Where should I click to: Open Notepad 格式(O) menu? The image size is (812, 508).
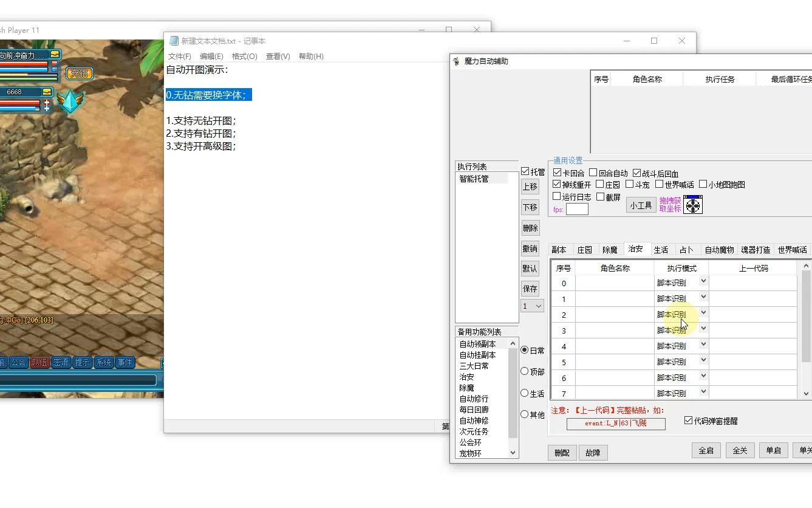tap(245, 56)
